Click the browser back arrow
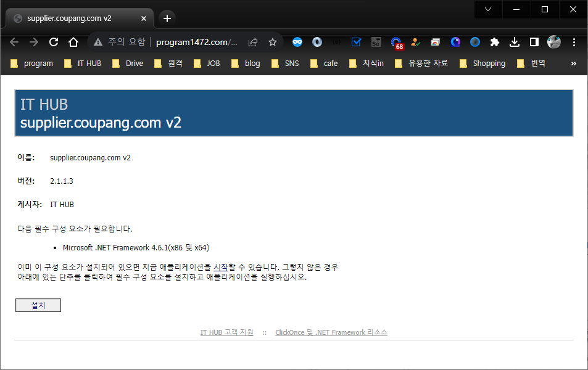The width and height of the screenshot is (588, 370). (x=14, y=43)
